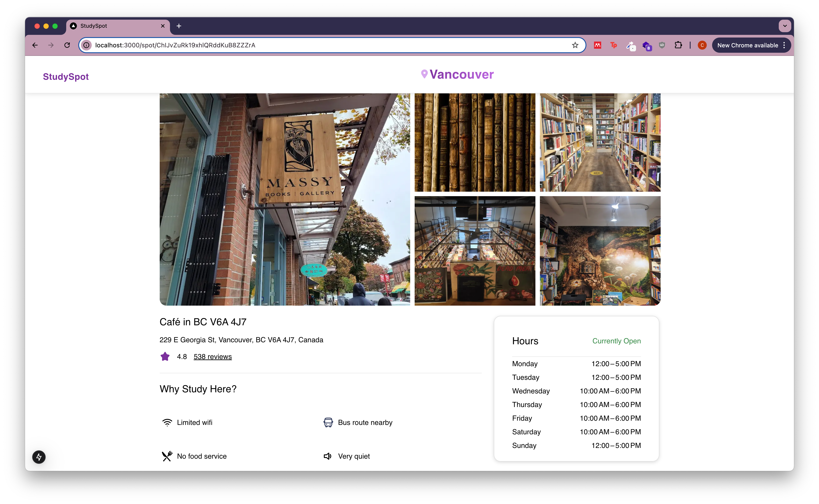This screenshot has height=504, width=819.
Task: Open the Mendeley extension icon
Action: (x=597, y=45)
